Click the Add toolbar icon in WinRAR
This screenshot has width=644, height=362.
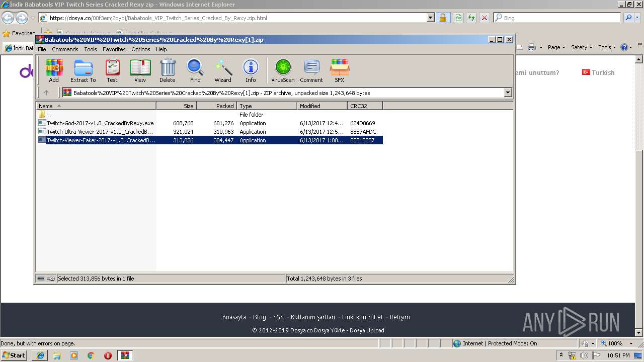[x=54, y=70]
